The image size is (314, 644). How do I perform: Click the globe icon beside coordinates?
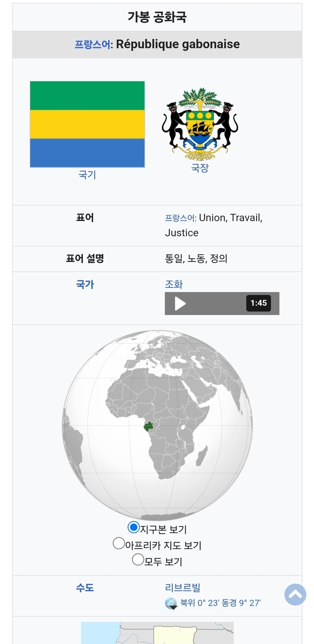(x=171, y=603)
